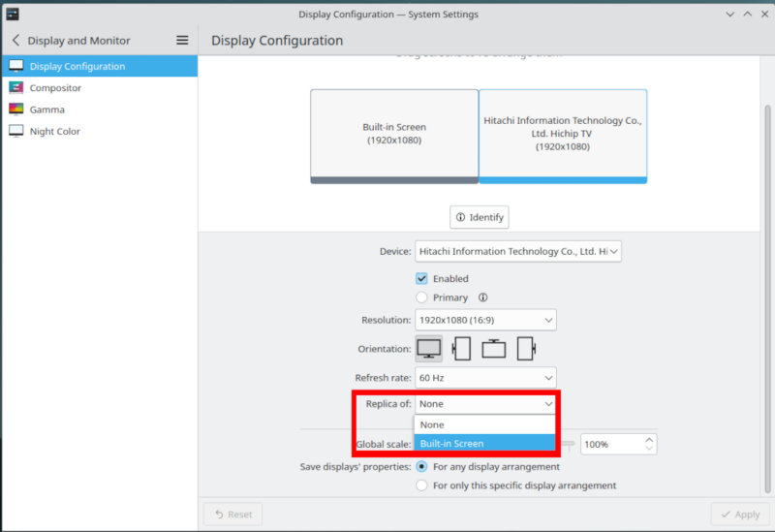Open the Resolution dropdown

point(485,321)
